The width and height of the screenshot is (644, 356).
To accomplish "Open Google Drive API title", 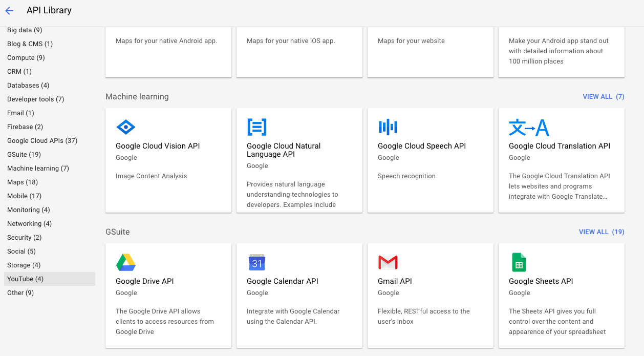I will (145, 281).
